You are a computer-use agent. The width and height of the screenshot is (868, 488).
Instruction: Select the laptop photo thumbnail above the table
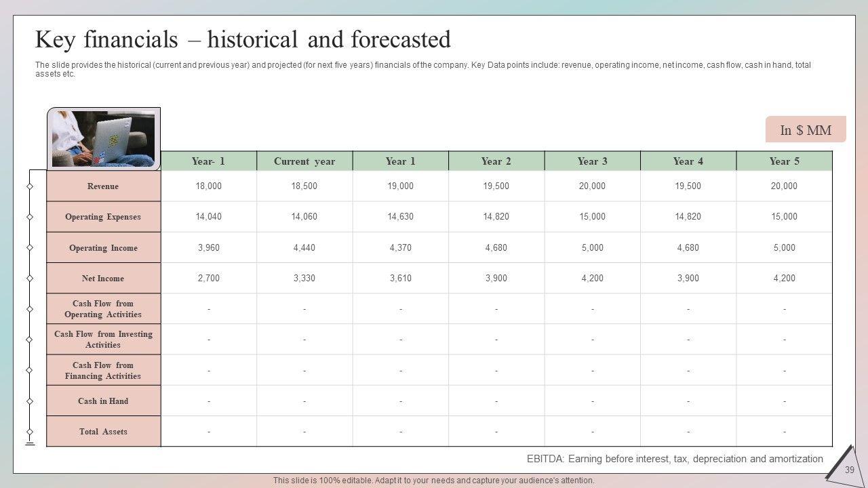[103, 138]
